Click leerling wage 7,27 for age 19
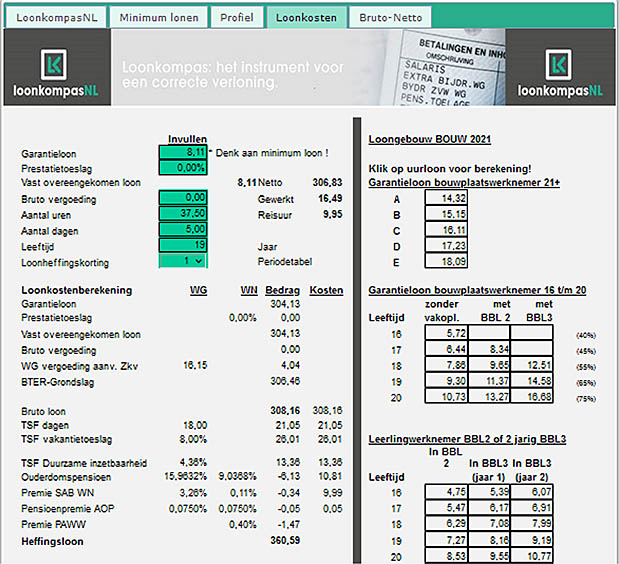620x564 pixels. 446,540
